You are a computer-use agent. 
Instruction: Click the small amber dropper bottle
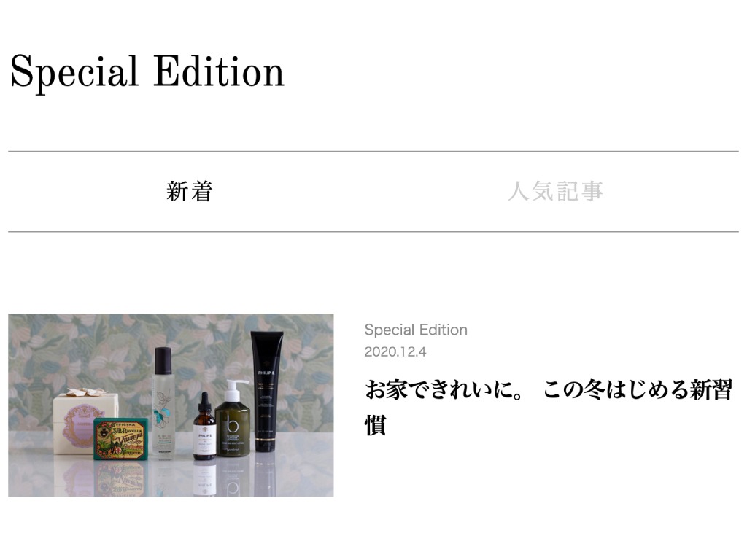click(205, 425)
